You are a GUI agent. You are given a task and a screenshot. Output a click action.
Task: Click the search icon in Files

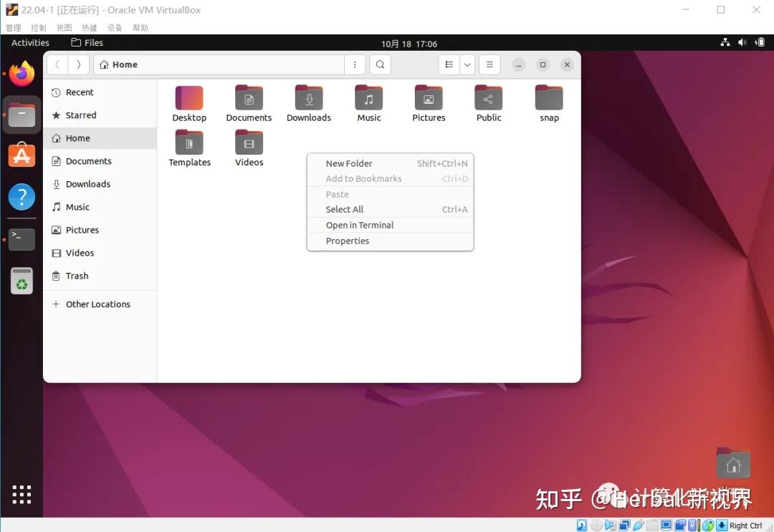point(380,64)
